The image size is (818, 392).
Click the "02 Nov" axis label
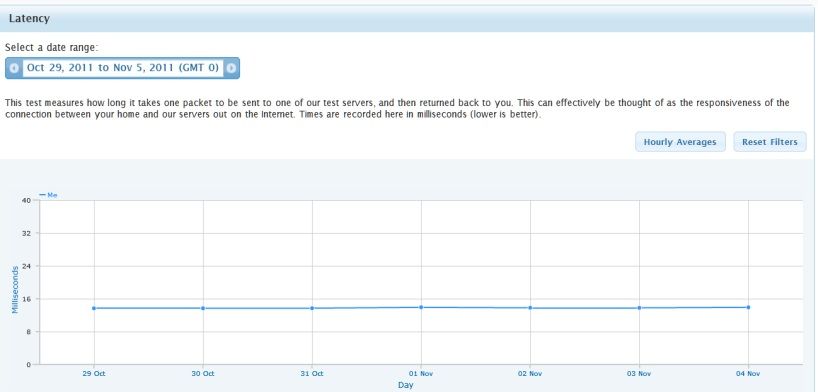[x=530, y=374]
